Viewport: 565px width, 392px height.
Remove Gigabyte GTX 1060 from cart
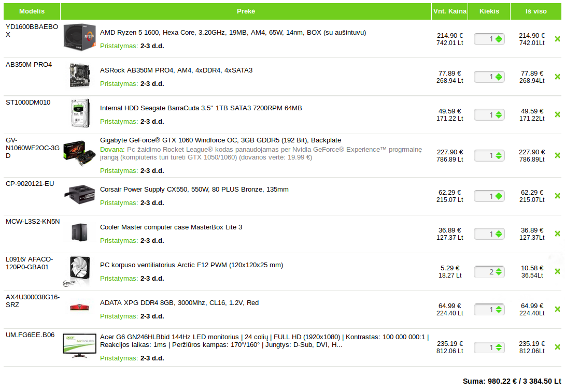point(557,155)
